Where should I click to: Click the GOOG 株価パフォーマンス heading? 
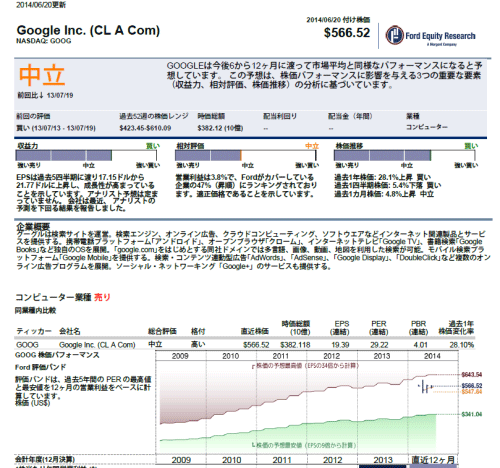57,355
